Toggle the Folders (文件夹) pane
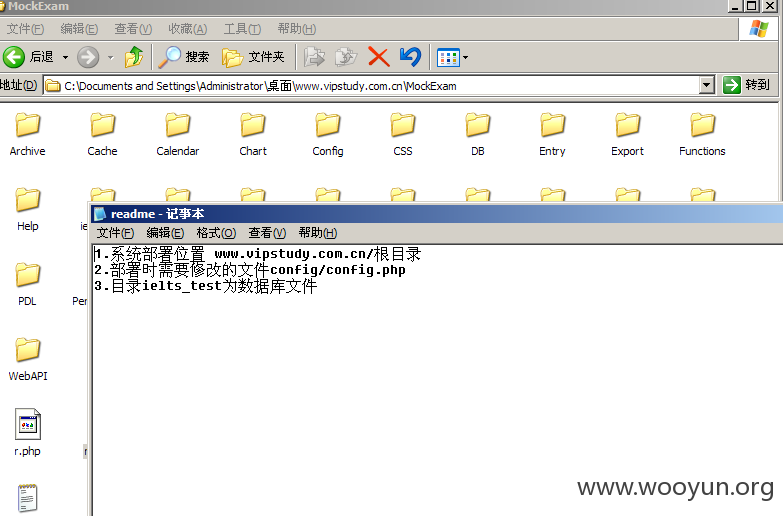 253,57
